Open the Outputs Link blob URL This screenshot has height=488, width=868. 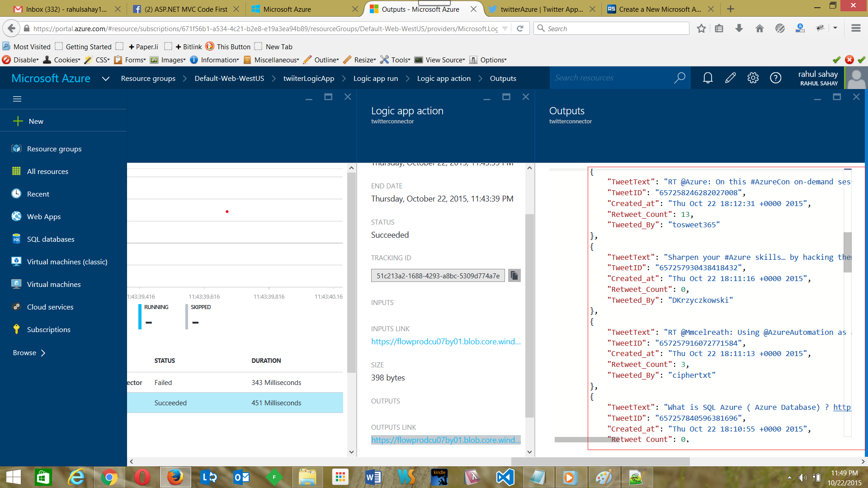[446, 440]
